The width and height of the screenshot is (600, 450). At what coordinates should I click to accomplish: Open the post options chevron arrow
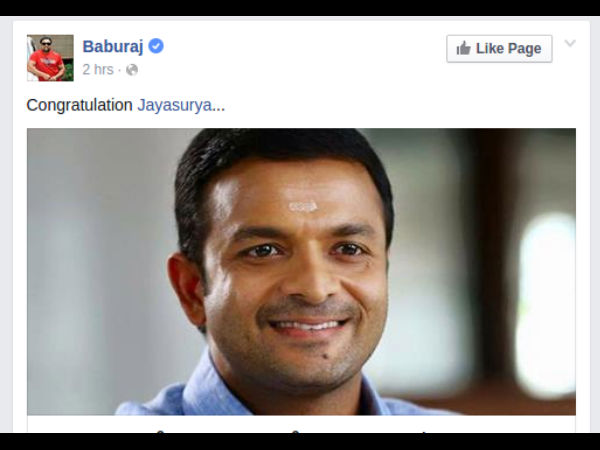click(x=570, y=43)
